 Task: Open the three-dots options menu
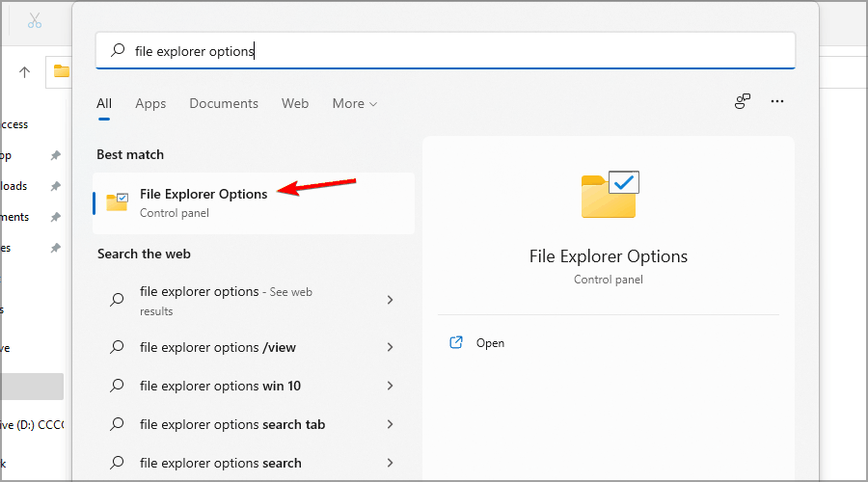point(777,101)
